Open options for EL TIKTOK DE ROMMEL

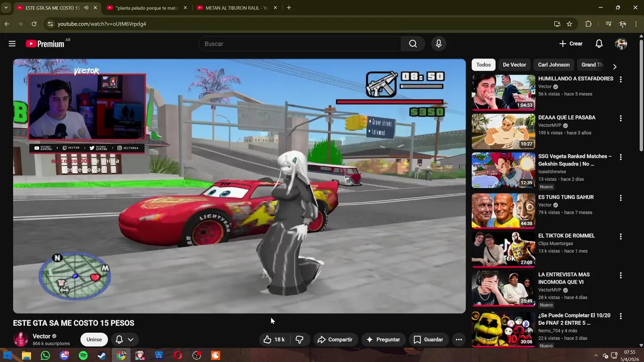[620, 236]
